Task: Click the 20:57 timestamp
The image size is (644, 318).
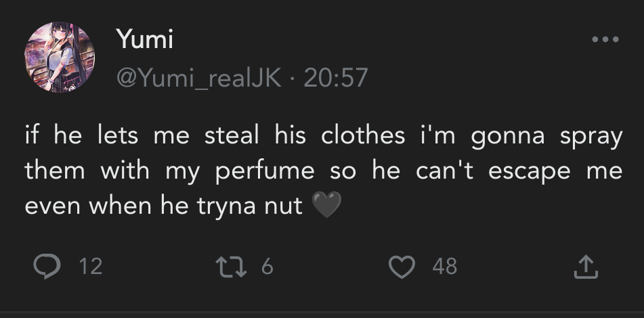Action: pos(336,78)
